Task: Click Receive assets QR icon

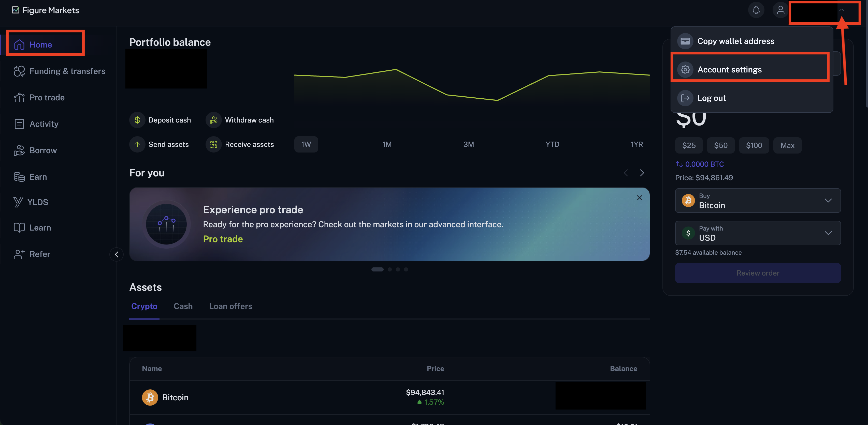Action: coord(214,144)
